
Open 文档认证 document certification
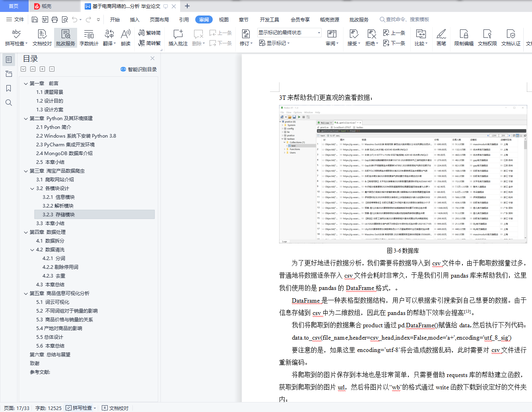pos(511,38)
